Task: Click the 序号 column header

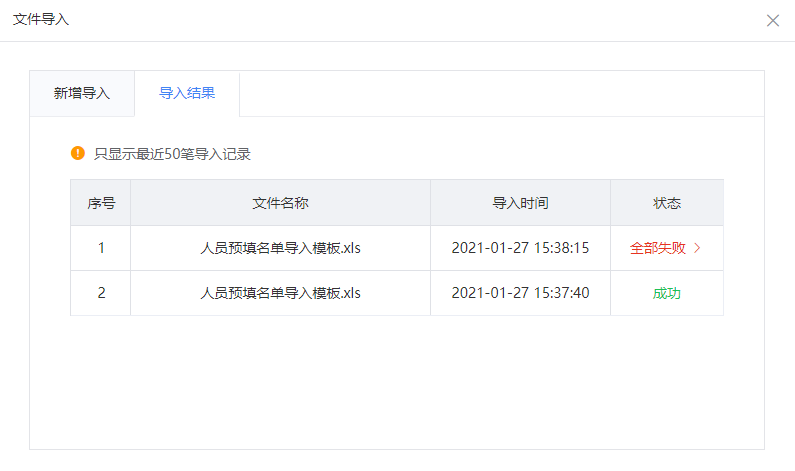Action: click(101, 203)
